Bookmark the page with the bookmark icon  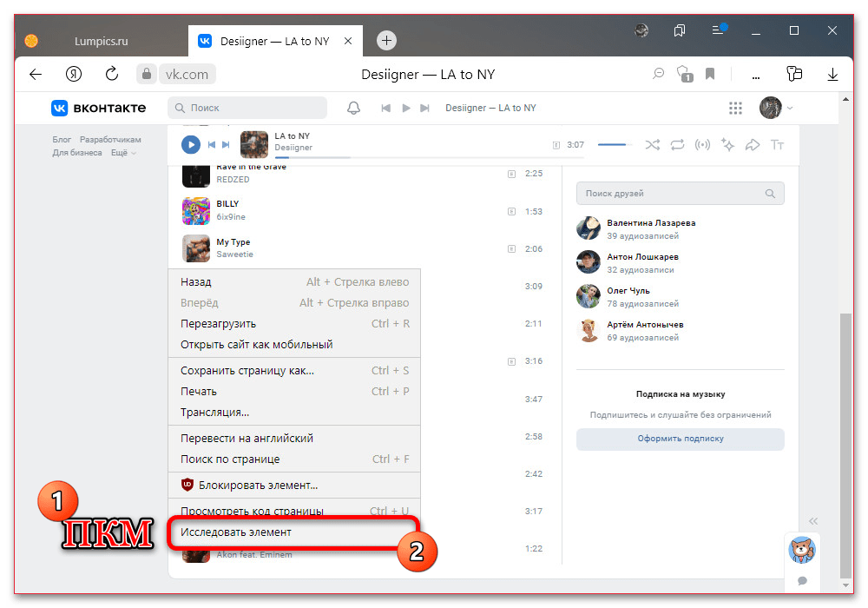pyautogui.click(x=710, y=74)
